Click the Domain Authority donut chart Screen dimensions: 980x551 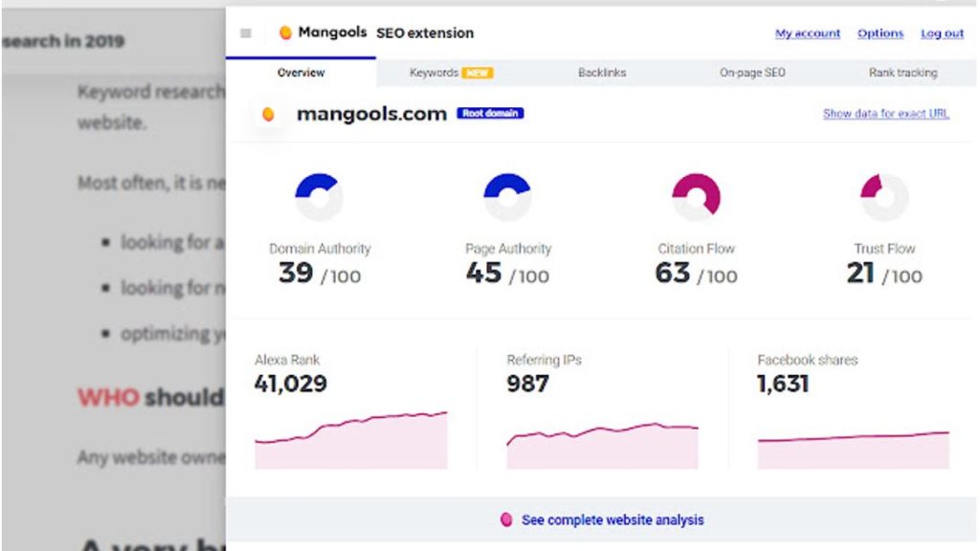[319, 197]
